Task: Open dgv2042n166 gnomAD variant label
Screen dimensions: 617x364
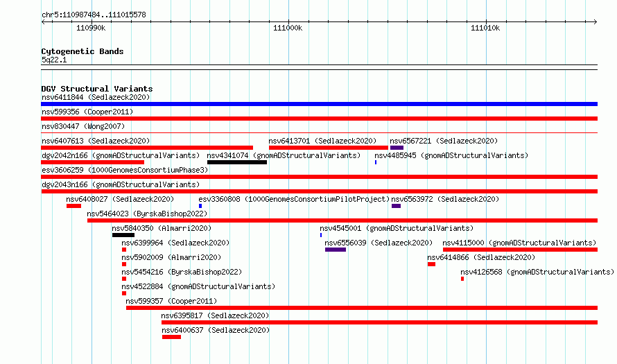Action: pyautogui.click(x=121, y=155)
